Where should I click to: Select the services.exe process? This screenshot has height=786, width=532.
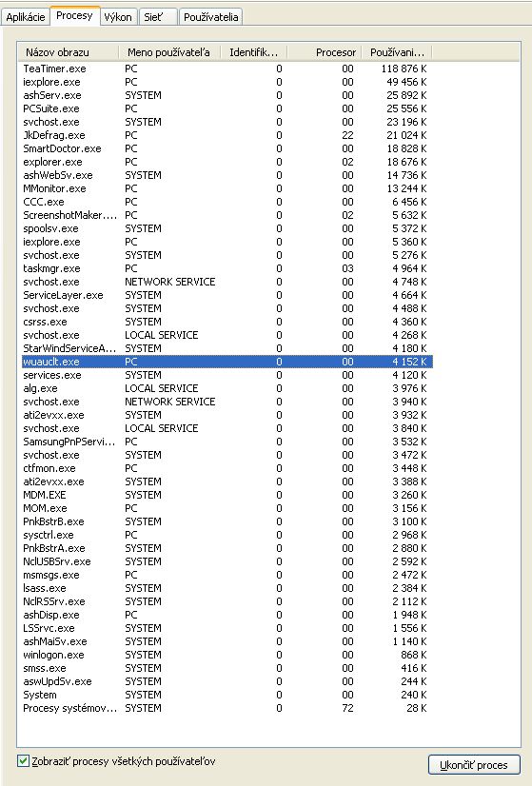[227, 375]
